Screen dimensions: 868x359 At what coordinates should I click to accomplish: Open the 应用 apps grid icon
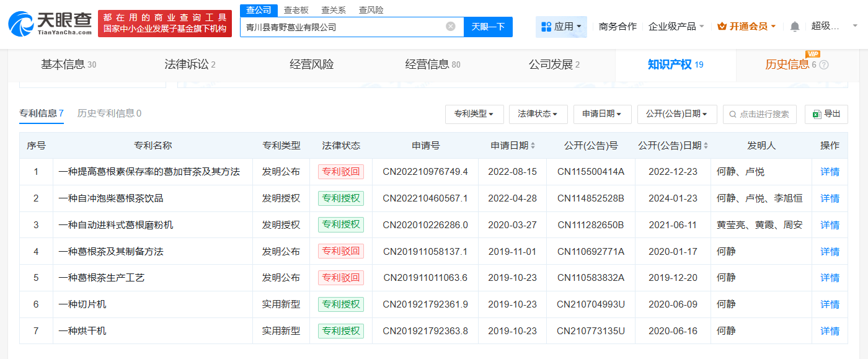(x=547, y=26)
